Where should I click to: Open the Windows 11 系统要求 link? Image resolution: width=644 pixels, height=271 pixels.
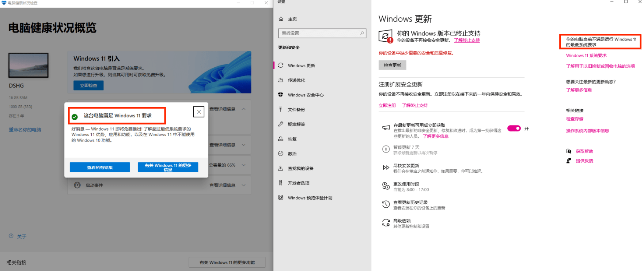click(586, 55)
